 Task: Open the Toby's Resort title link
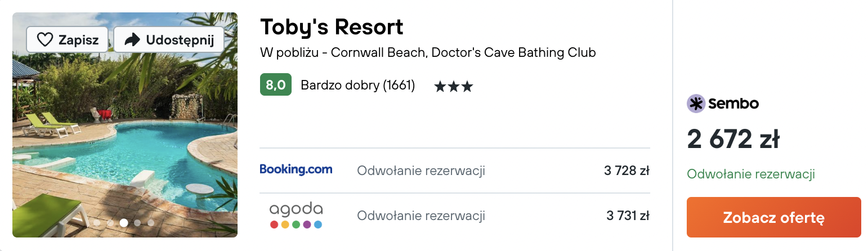click(332, 27)
